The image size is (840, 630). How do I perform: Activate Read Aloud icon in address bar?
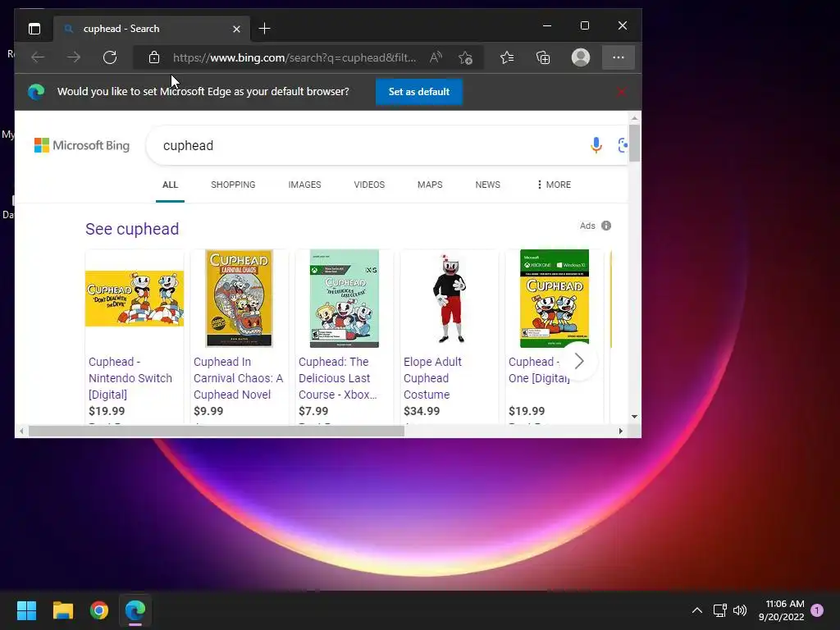(x=436, y=57)
